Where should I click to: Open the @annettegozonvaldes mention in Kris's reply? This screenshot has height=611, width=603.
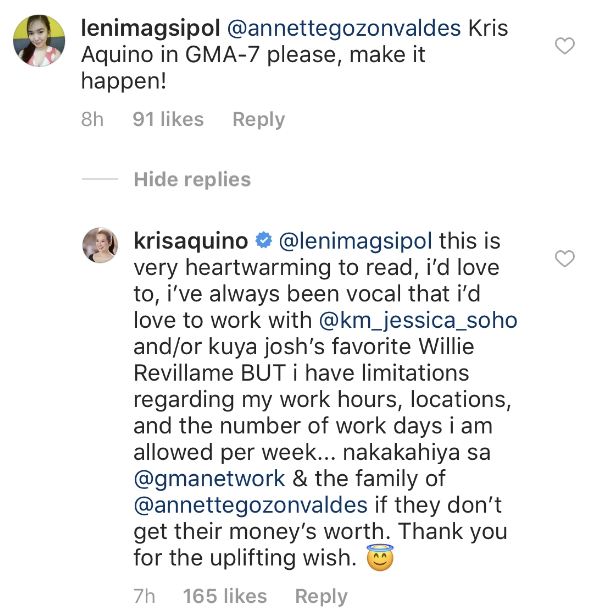point(251,505)
